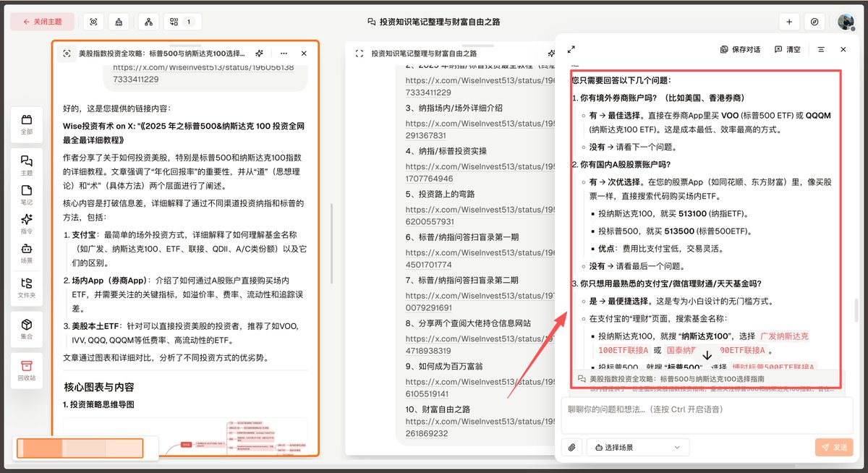Image resolution: width=868 pixels, height=473 pixels.
Task: Open the hierarchy tree icon in top toolbar
Action: coord(148,22)
